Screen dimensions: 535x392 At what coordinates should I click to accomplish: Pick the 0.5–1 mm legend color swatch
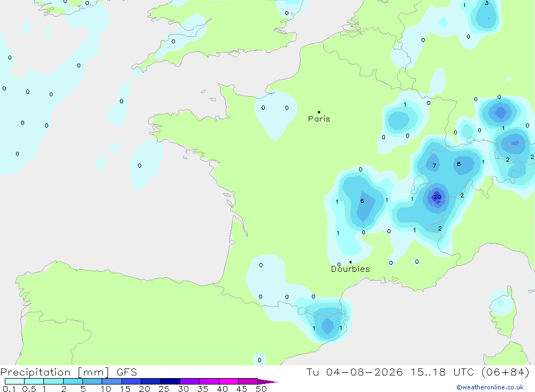pos(34,381)
